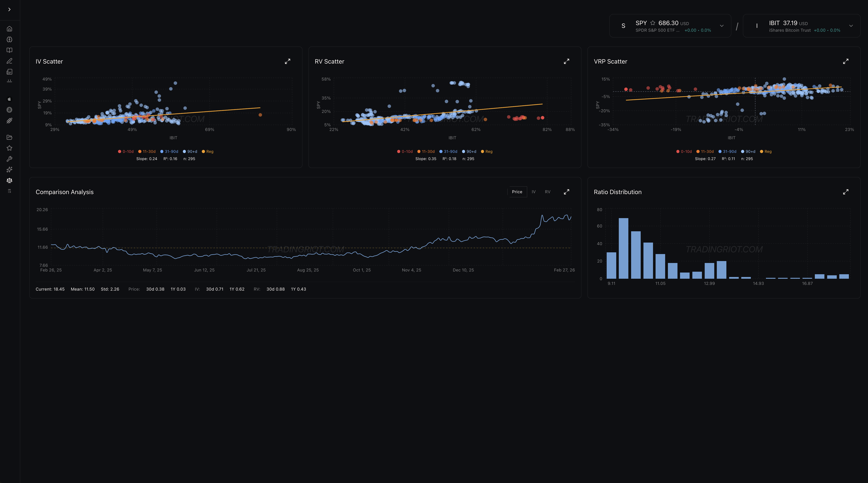868x483 pixels.
Task: Favorite SPY with the star icon
Action: tap(653, 23)
